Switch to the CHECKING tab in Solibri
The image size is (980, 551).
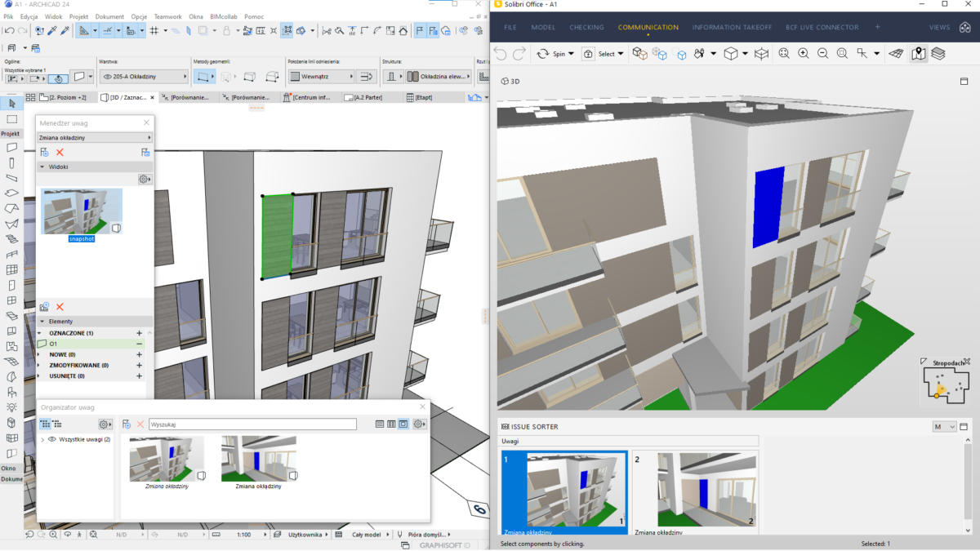[586, 27]
